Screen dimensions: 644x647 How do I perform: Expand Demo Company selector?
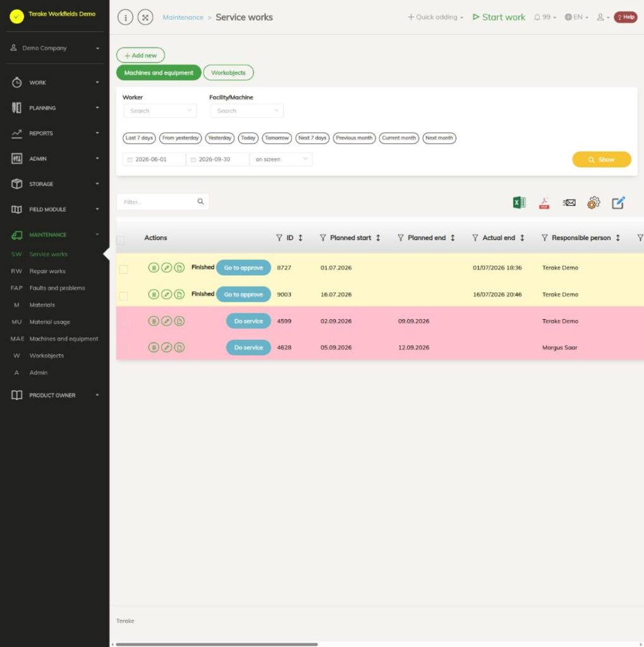point(55,48)
